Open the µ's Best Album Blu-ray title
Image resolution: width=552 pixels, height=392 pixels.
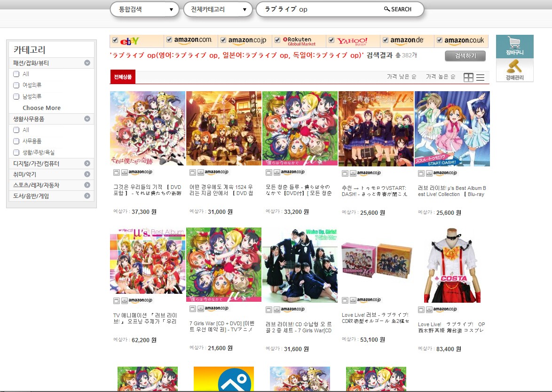(452, 191)
